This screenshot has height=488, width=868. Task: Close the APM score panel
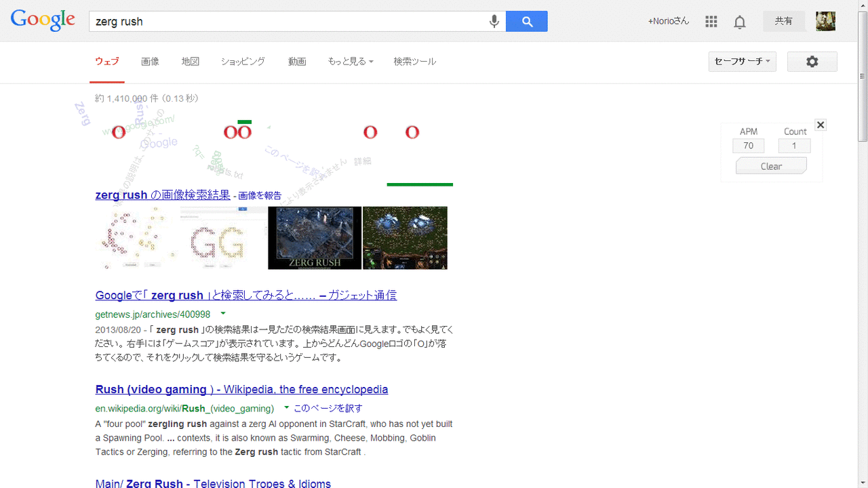pyautogui.click(x=821, y=125)
